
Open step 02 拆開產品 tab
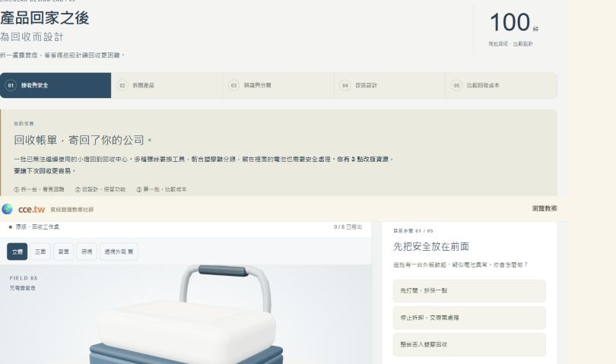(x=167, y=85)
